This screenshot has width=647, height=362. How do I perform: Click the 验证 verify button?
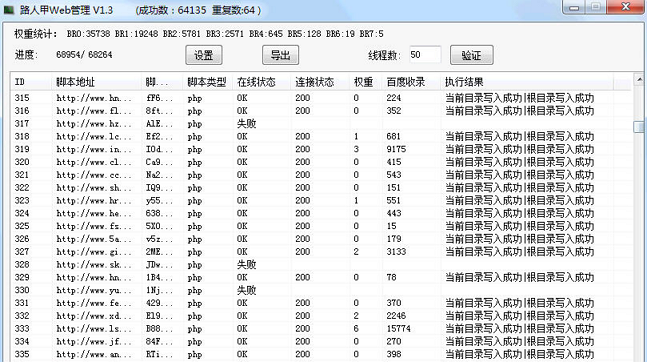pyautogui.click(x=471, y=55)
